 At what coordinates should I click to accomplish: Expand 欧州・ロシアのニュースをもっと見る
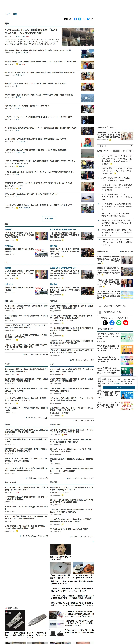[80, 478]
